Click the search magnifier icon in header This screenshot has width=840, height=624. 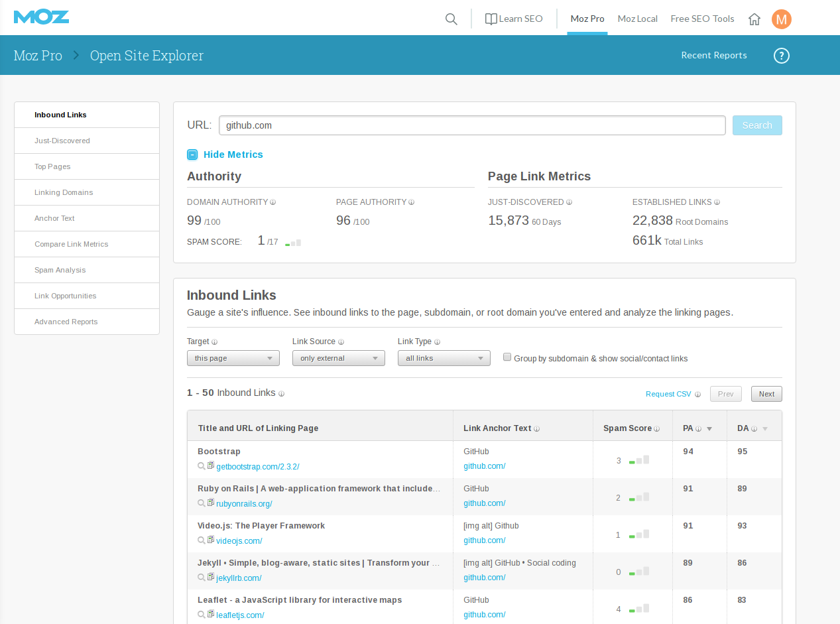(451, 19)
